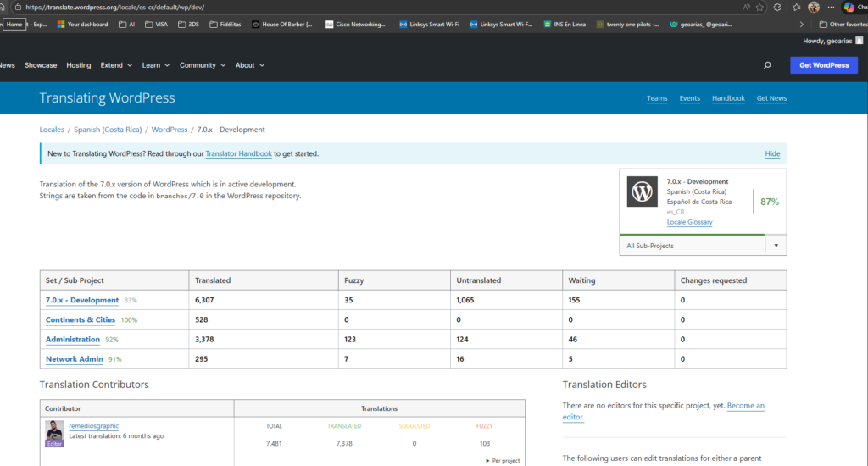Open the Copilot icon in browser toolbar
868x466 pixels.
(849, 7)
